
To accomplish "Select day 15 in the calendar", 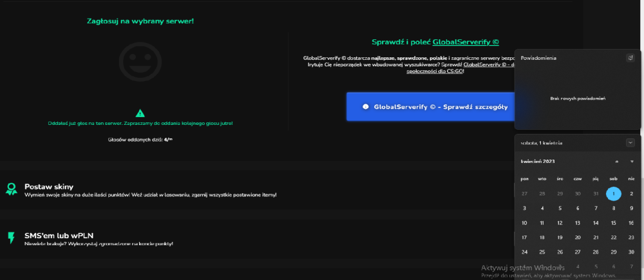I will click(614, 223).
